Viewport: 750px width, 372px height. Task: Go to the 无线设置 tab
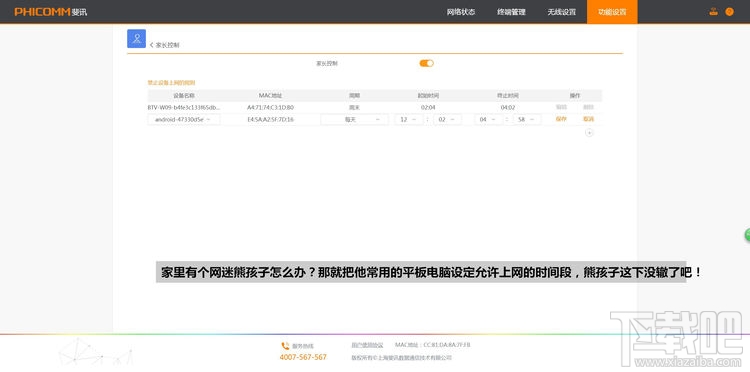[562, 12]
